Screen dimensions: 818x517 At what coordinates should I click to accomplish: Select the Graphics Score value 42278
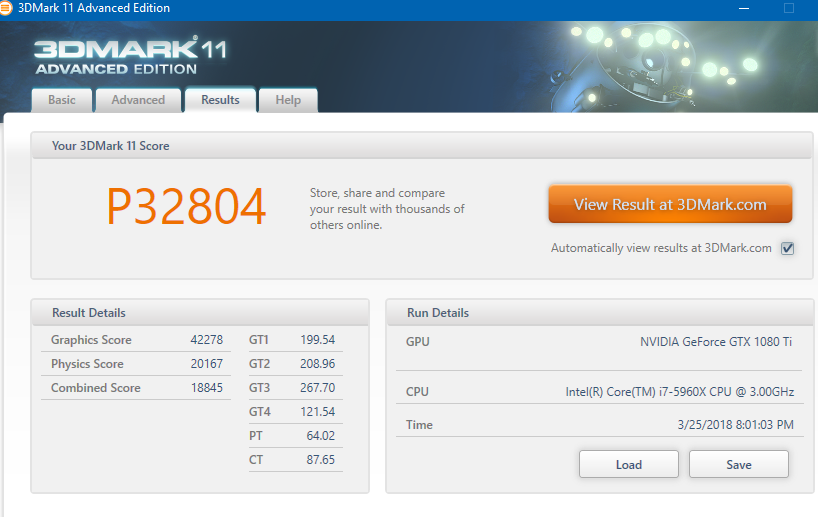pos(207,340)
